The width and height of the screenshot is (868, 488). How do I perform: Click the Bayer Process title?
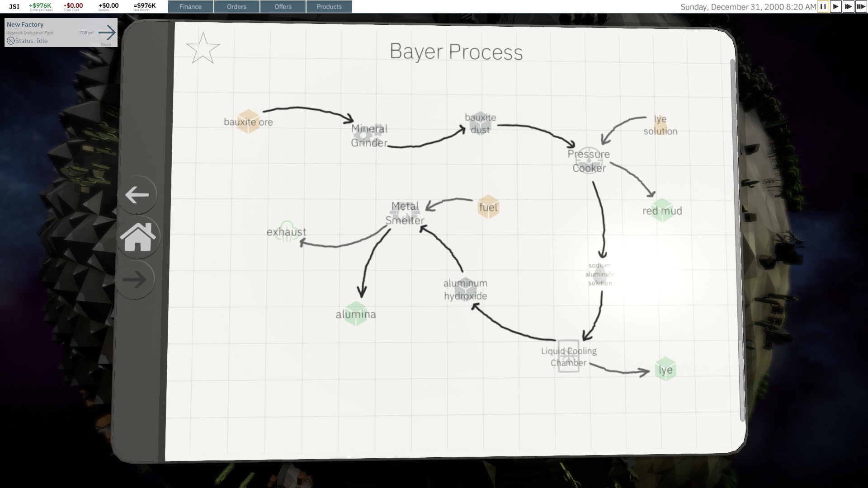pyautogui.click(x=456, y=52)
